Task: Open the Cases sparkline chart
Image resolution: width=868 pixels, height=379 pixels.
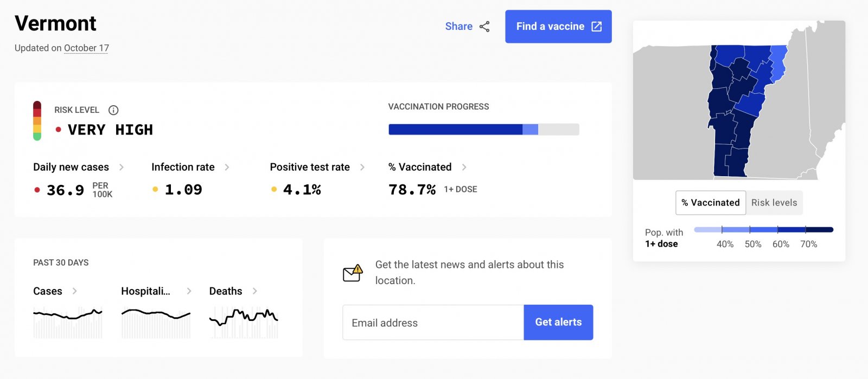Action: [x=68, y=322]
